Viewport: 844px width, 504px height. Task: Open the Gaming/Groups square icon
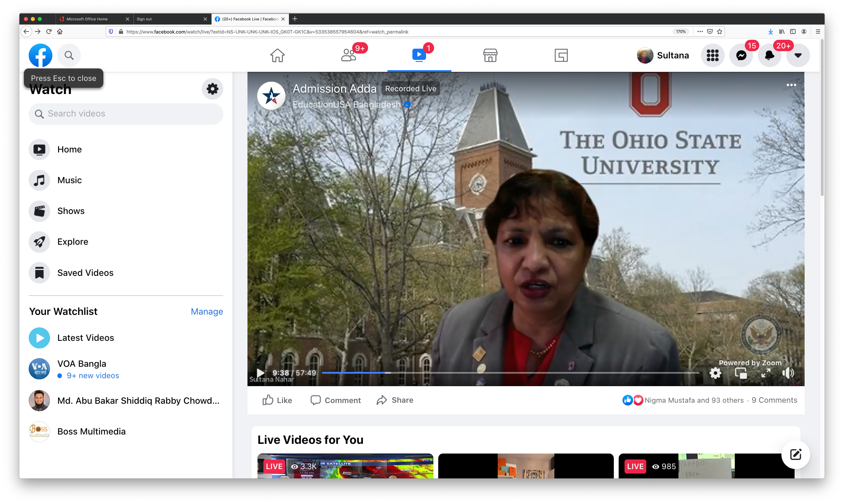[x=561, y=55]
